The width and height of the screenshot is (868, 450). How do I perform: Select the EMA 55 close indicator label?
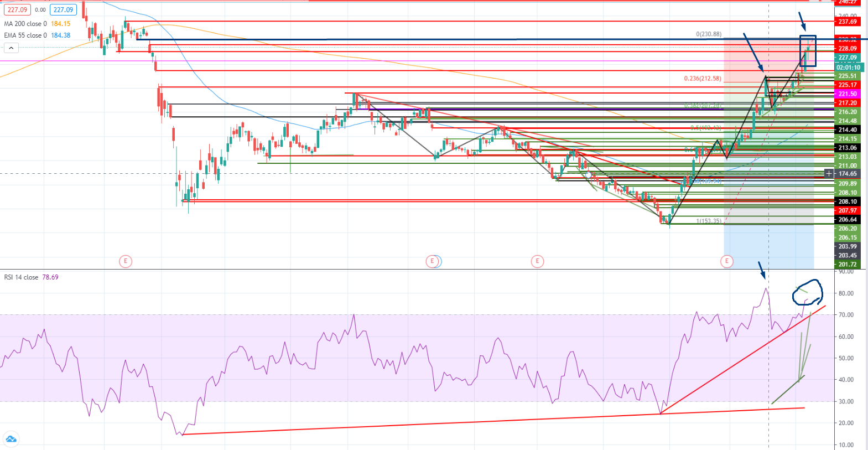(25, 35)
